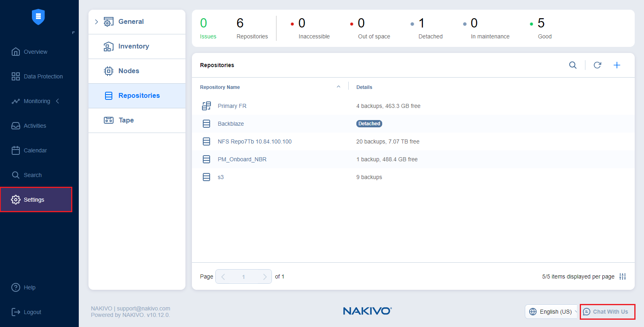Refresh the repositories list
This screenshot has width=644, height=327.
(597, 65)
